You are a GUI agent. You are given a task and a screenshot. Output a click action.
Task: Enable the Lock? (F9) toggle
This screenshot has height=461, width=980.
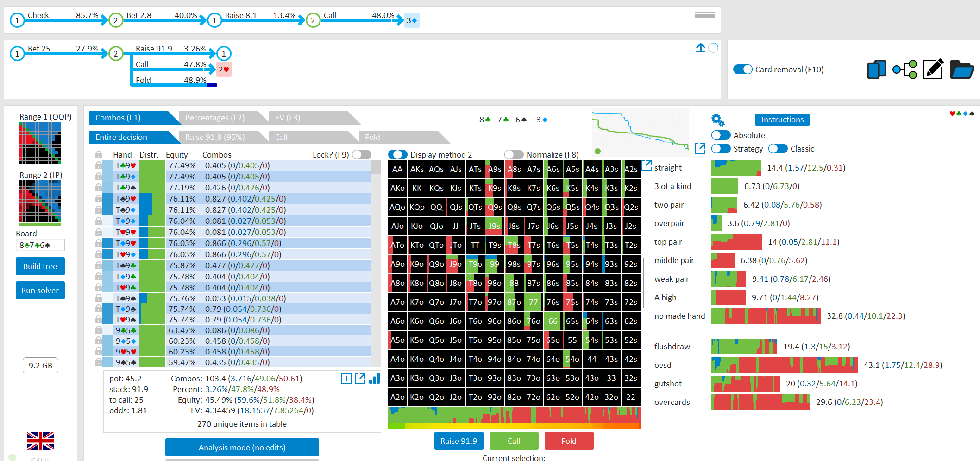[362, 155]
